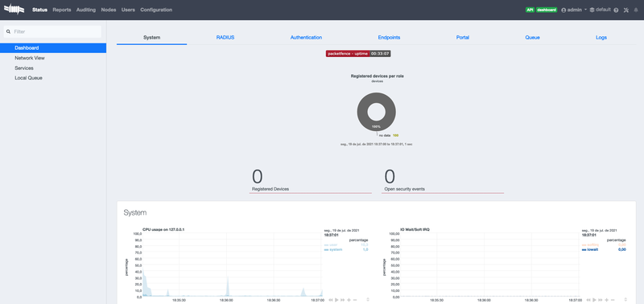Switch to the RADIUS tab
Screen dimensions: 644x304
(x=225, y=37)
